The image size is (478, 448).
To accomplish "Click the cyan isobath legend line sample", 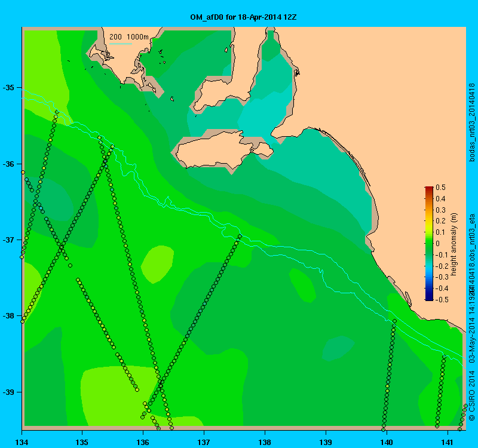I will pos(121,44).
